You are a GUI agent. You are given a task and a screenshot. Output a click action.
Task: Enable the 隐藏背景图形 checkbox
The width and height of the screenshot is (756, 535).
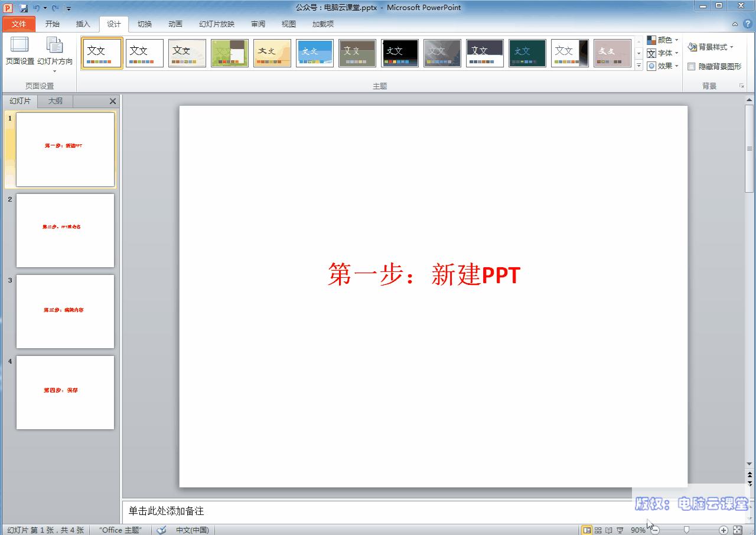tap(692, 66)
